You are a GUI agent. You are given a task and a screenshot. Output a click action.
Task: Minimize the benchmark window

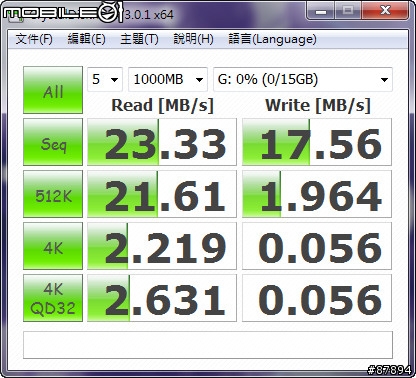tap(320, 11)
